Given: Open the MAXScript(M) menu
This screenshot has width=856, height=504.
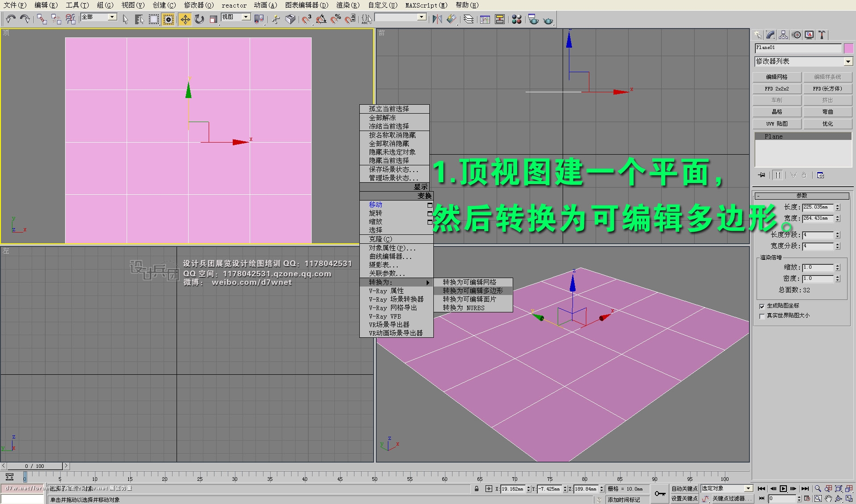Looking at the screenshot, I should pos(426,5).
